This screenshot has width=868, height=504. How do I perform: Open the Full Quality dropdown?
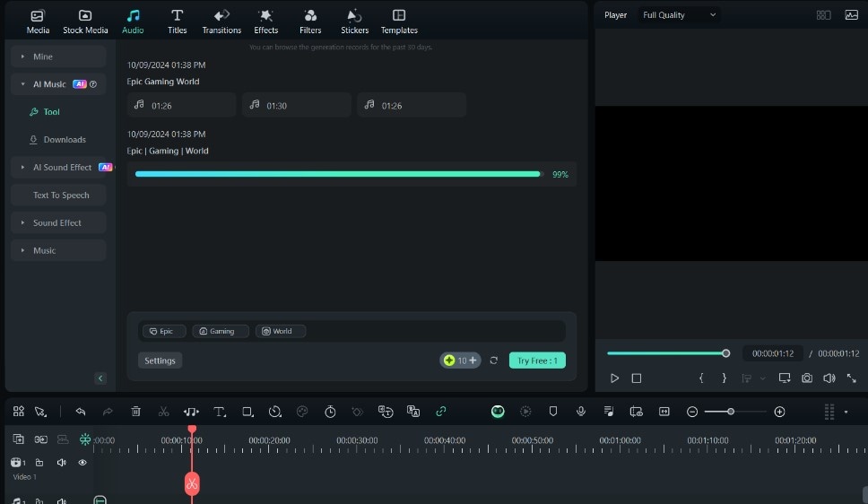pyautogui.click(x=679, y=15)
